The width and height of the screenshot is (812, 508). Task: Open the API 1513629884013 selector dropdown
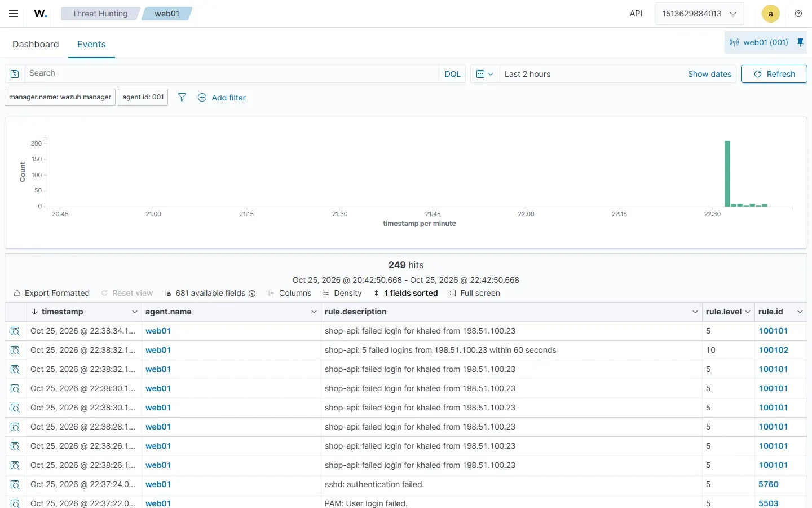click(700, 14)
